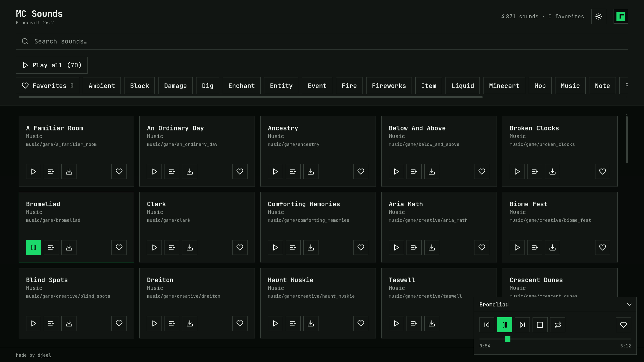Play Biome Fest track
The image size is (644, 362).
pyautogui.click(x=517, y=247)
